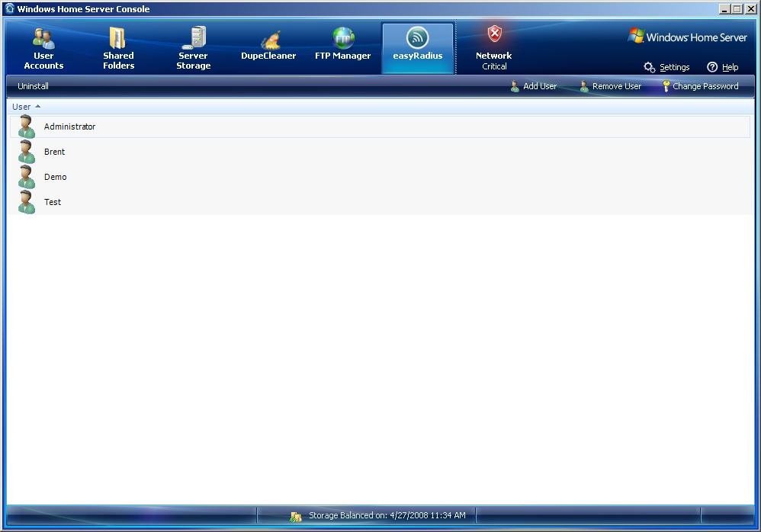
Task: Click the Remove User text button
Action: point(617,86)
